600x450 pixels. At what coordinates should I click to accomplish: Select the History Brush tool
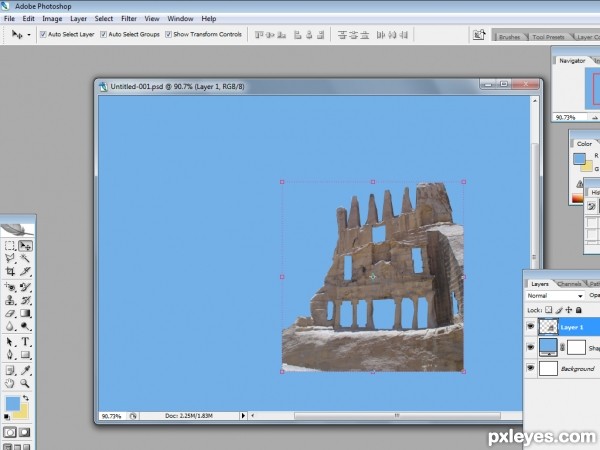[x=25, y=300]
